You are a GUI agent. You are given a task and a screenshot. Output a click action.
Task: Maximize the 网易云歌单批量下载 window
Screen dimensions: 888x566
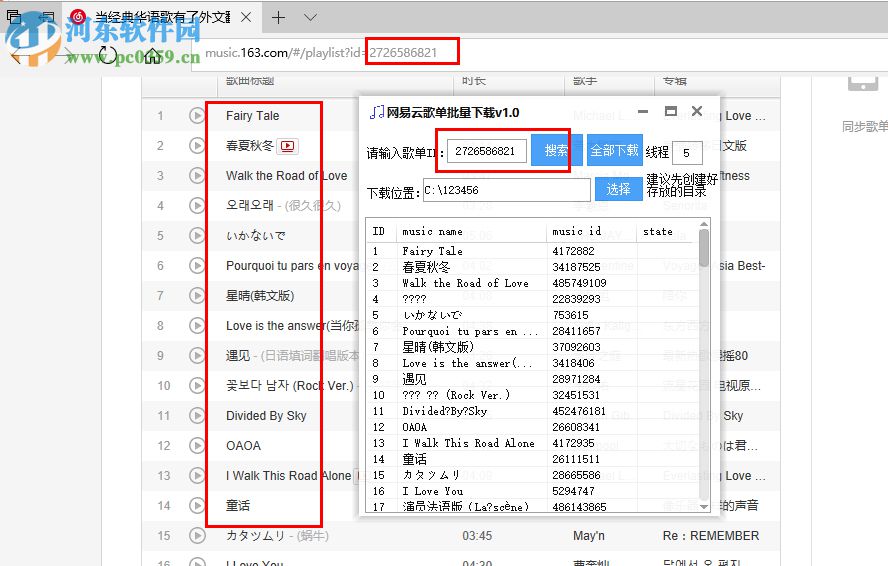point(671,111)
